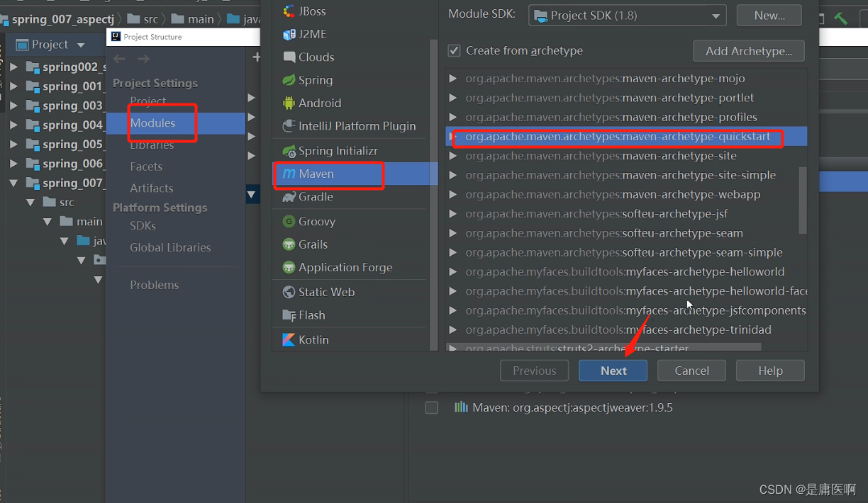Viewport: 868px width, 503px height.
Task: Expand maven-archetype-portlet node
Action: 453,98
